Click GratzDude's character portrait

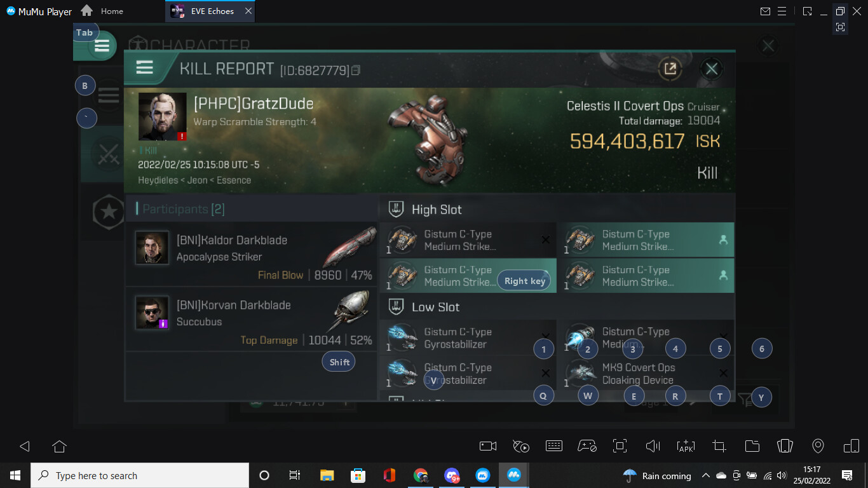pyautogui.click(x=163, y=116)
